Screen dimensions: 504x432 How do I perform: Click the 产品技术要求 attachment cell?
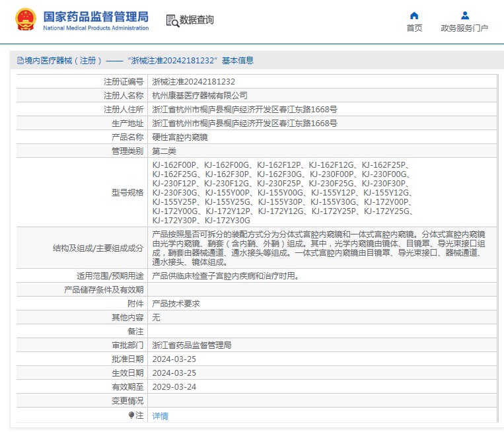coord(176,304)
